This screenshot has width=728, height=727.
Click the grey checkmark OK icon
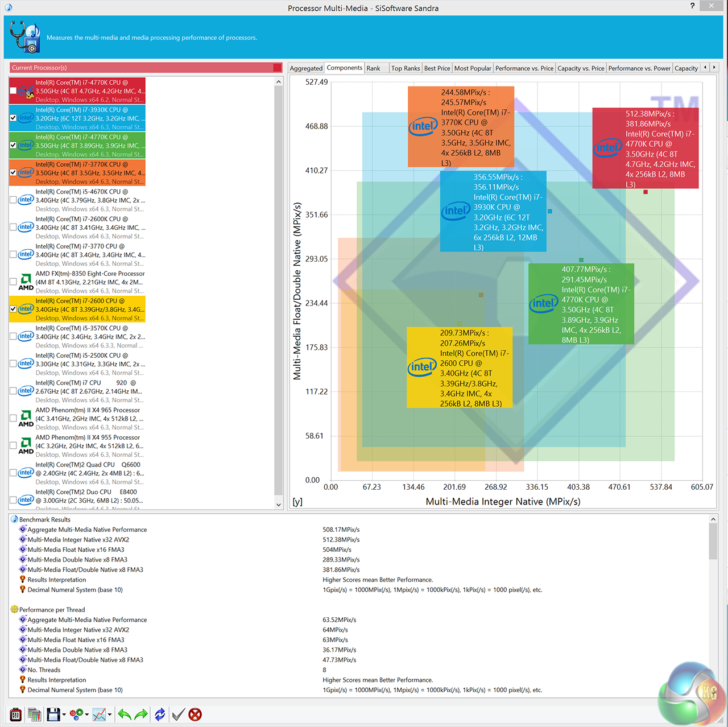[x=178, y=714]
